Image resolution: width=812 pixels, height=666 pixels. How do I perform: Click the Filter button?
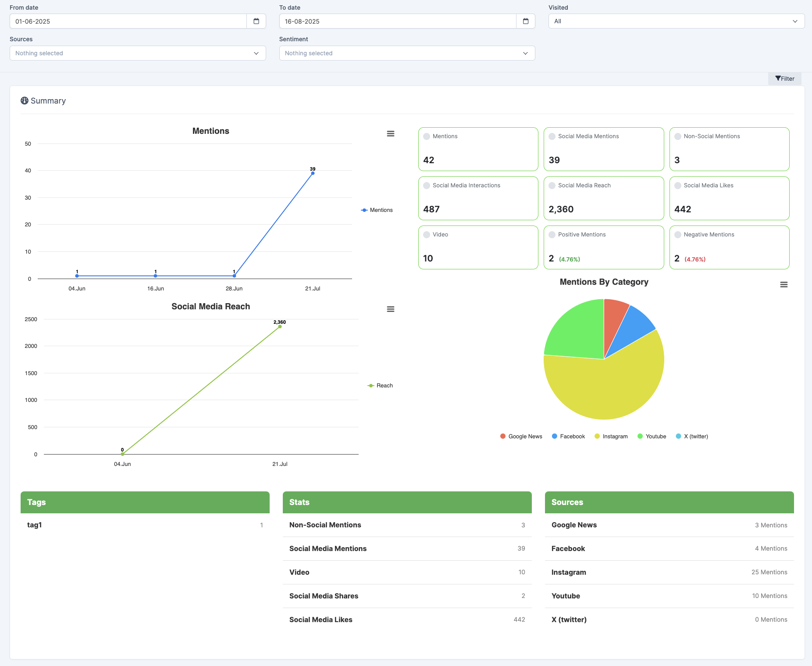(784, 79)
